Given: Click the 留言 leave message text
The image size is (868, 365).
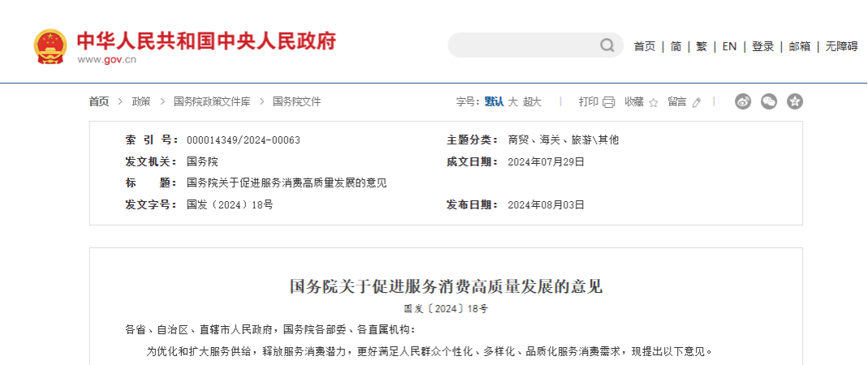Looking at the screenshot, I should 677,101.
